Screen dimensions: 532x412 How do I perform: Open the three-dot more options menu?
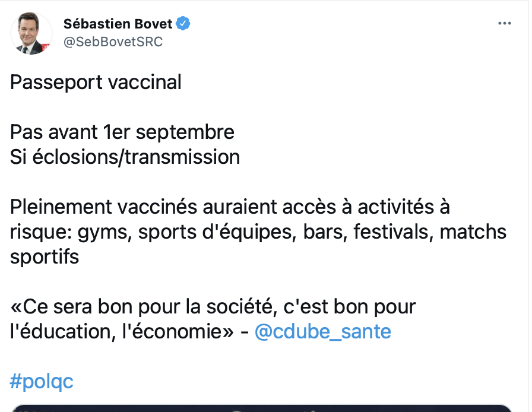[x=504, y=23]
